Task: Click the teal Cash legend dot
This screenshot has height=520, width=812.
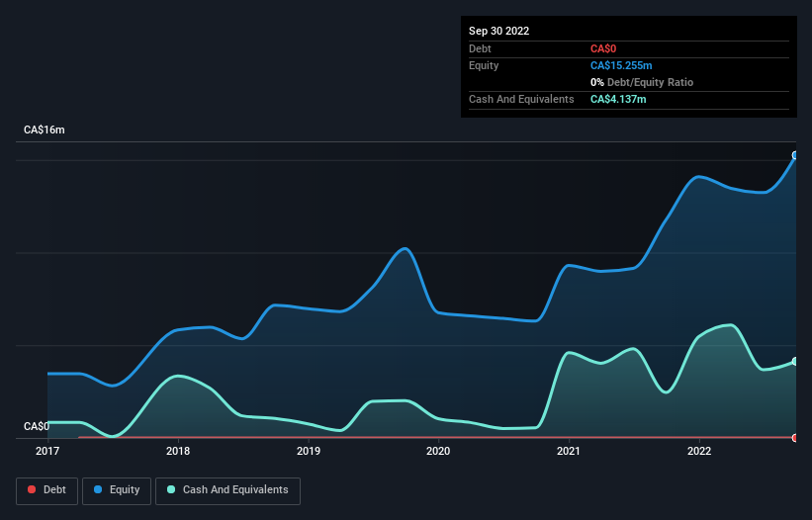Action: [171, 489]
